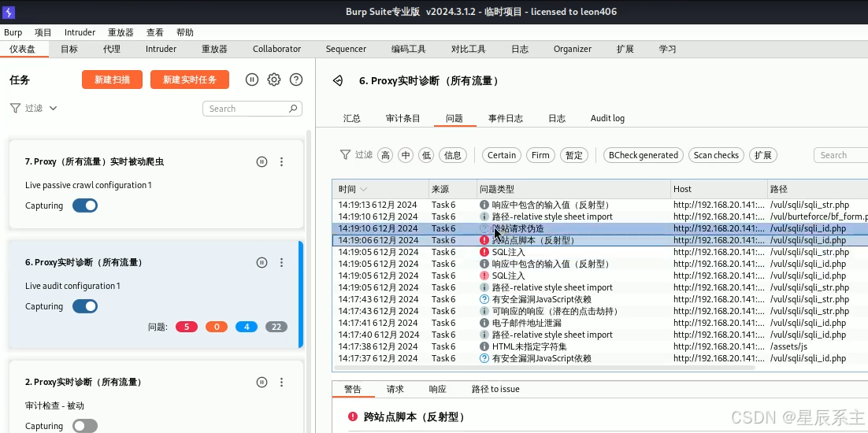This screenshot has width=868, height=433.
Task: Click question icon on 14:17:37 JavaScript依赖 row
Action: pos(484,358)
